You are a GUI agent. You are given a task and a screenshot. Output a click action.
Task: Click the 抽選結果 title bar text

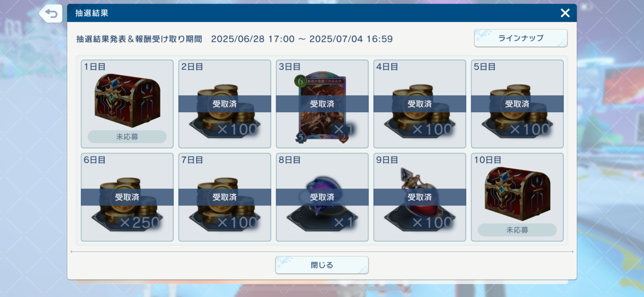click(x=92, y=13)
